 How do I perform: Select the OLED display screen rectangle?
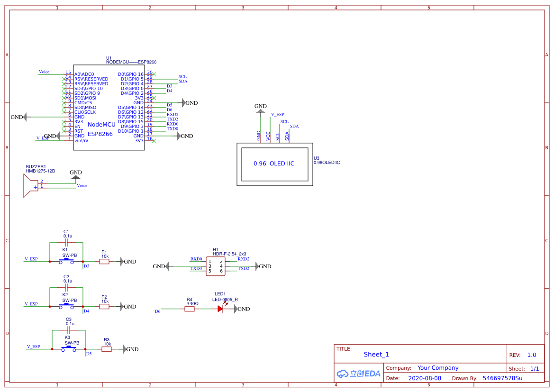[x=275, y=164]
